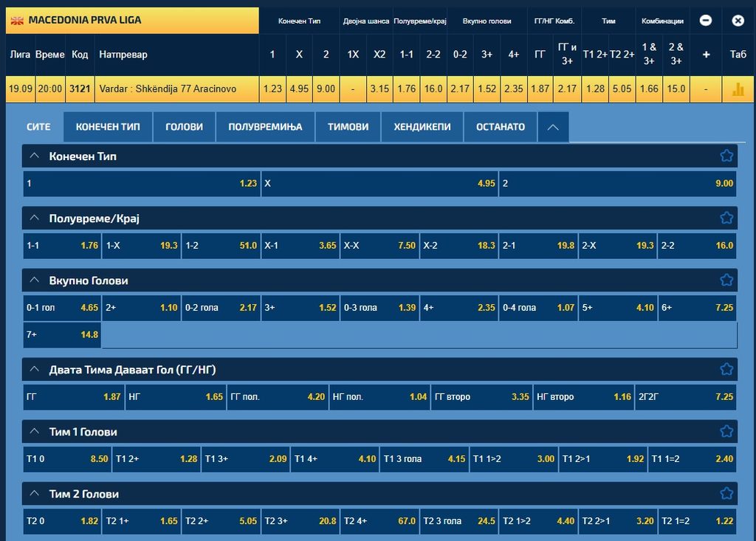Star the Двата Тима Даваат Гол section

pyautogui.click(x=726, y=369)
